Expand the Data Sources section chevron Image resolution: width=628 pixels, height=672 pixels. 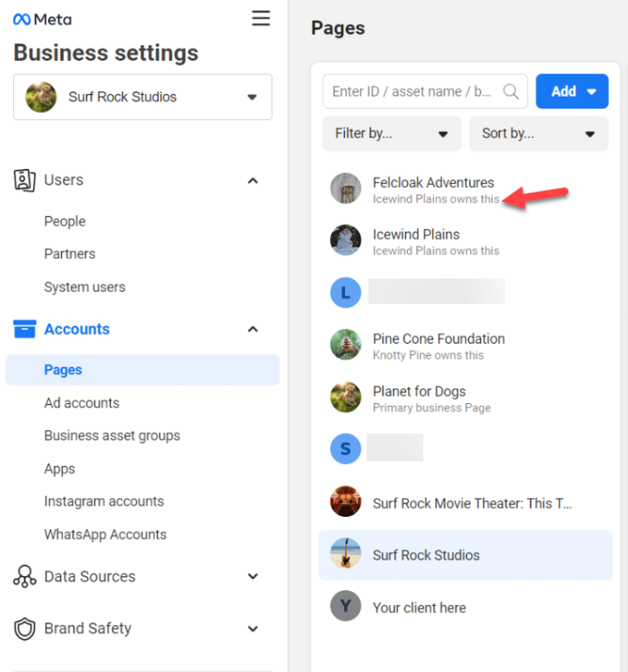point(253,576)
